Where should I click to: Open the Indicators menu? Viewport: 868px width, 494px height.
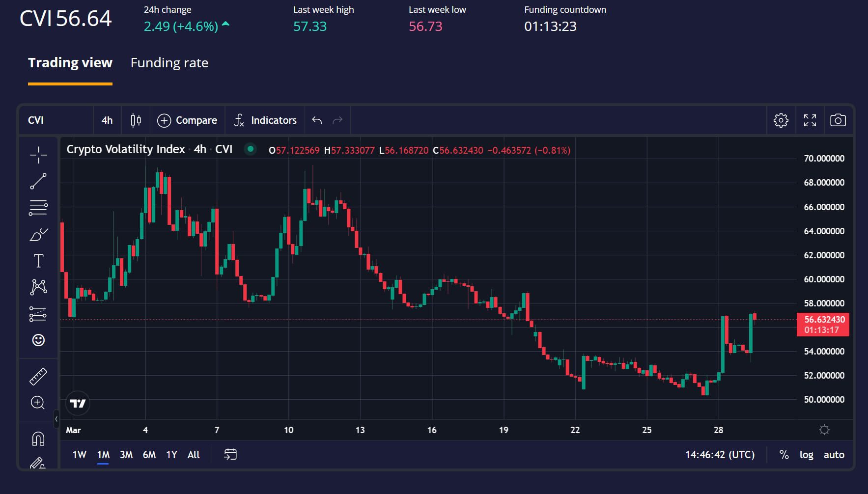[x=265, y=120]
